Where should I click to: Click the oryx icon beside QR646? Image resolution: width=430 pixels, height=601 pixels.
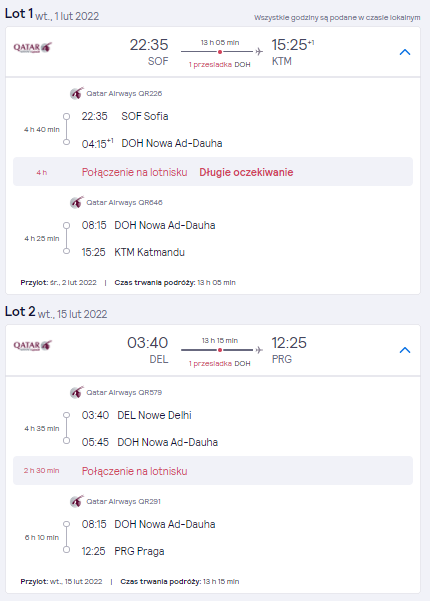77,202
